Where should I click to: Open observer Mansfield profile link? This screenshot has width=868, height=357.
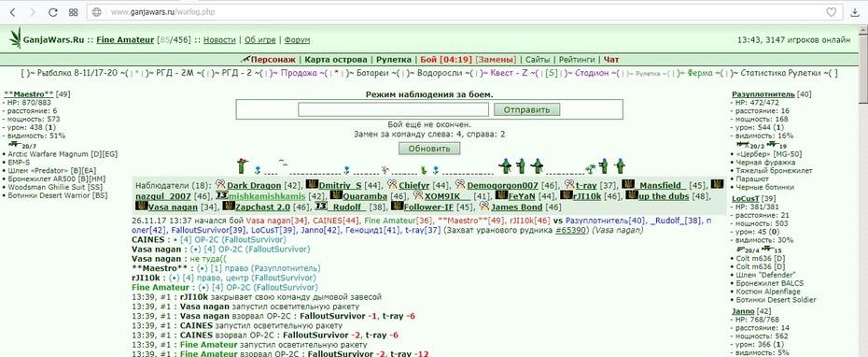tap(662, 185)
